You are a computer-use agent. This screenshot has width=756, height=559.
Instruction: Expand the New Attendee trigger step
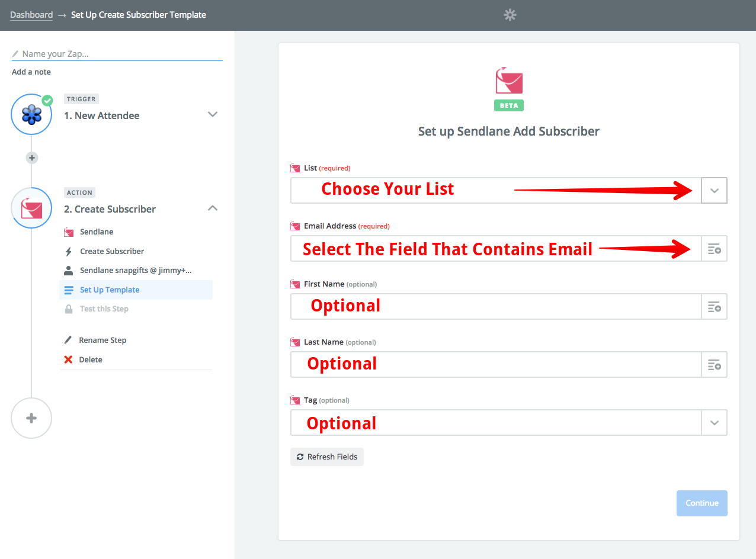pos(213,114)
